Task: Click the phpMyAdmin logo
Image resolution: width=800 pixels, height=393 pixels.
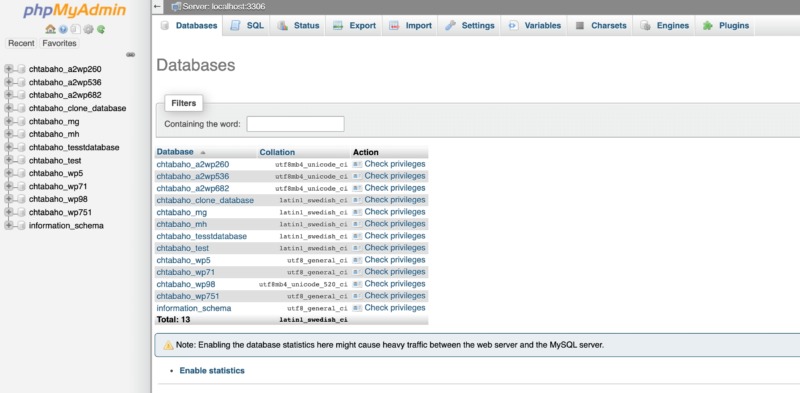Action: [74, 10]
